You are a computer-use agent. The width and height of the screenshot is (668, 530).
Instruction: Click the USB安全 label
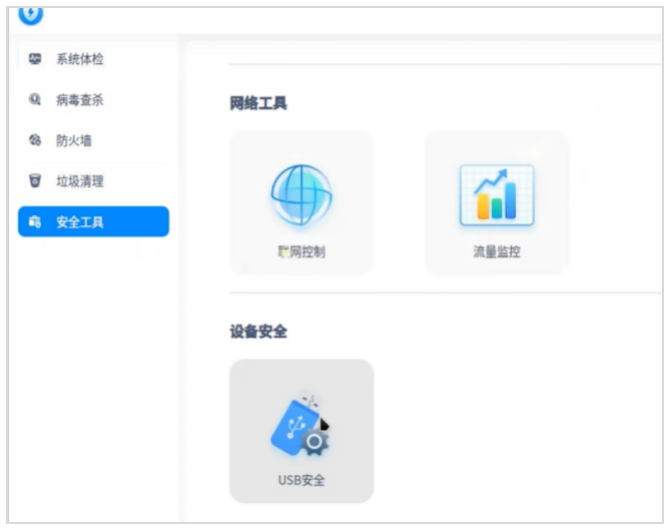[x=302, y=481]
